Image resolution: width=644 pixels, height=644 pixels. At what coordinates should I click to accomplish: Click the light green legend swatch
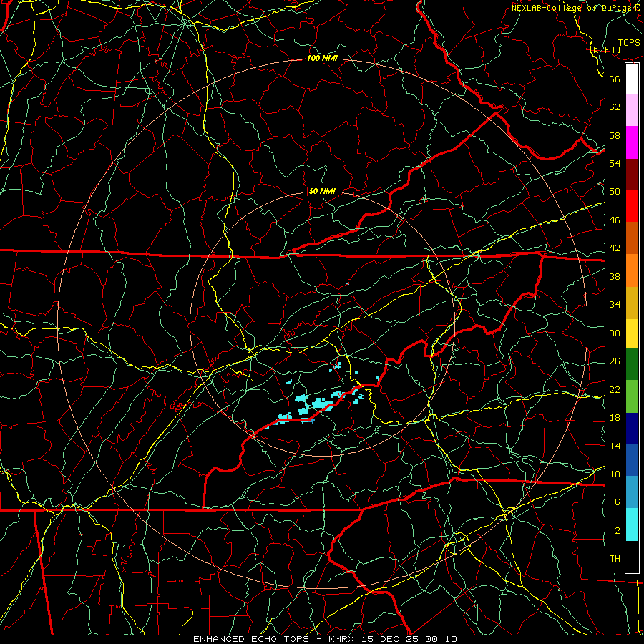coord(632,396)
